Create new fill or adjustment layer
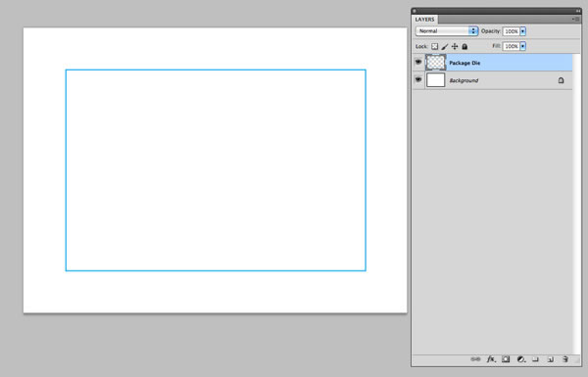This screenshot has height=377, width=588. 521,359
